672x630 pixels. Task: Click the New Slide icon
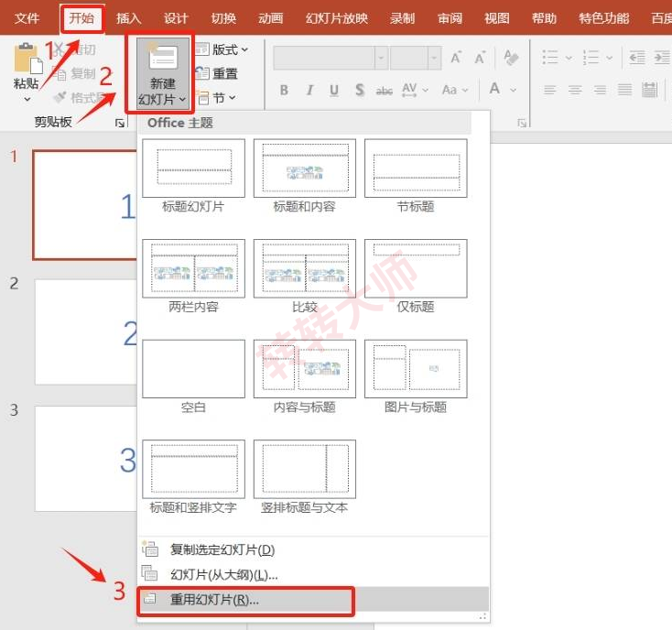coord(163,59)
